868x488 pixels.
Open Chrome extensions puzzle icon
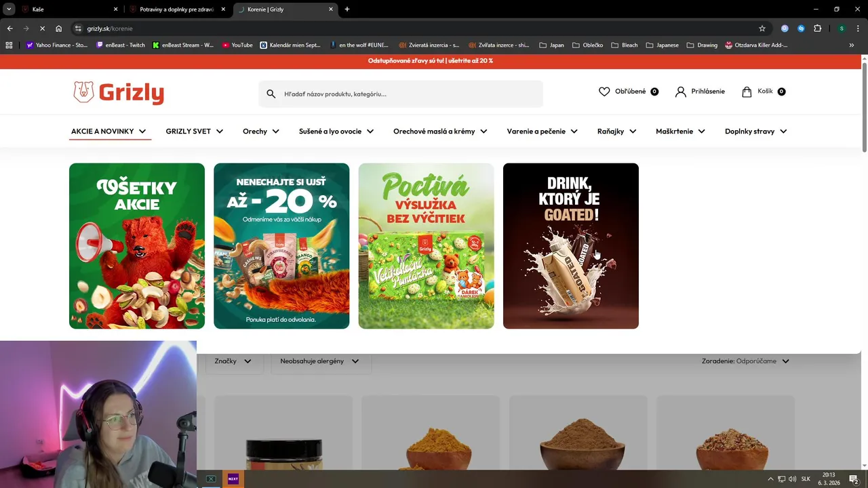(x=818, y=28)
